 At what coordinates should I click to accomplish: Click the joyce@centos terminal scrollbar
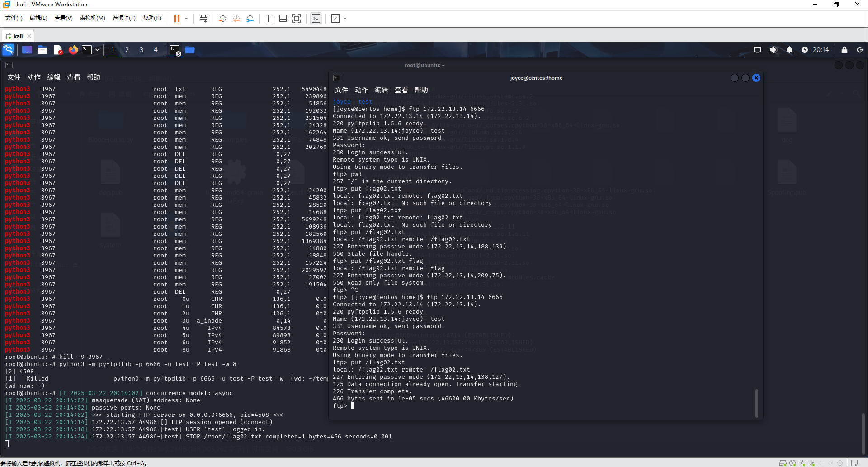(x=756, y=403)
